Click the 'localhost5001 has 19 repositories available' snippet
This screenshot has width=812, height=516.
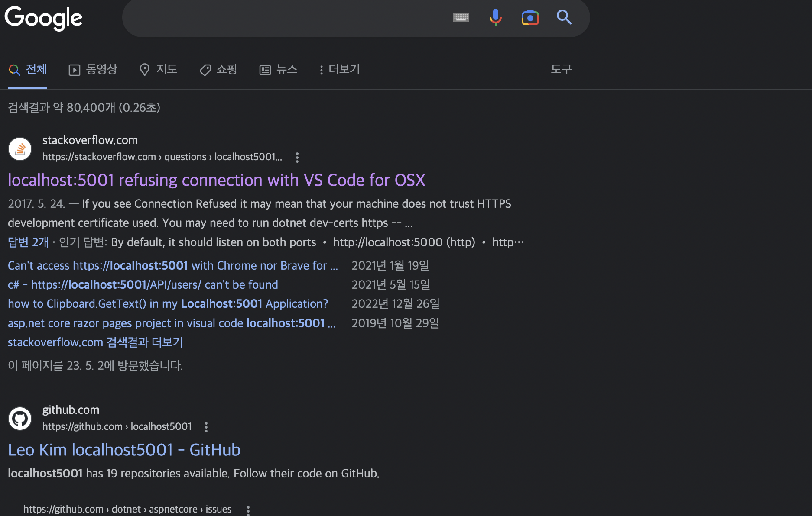(x=194, y=473)
